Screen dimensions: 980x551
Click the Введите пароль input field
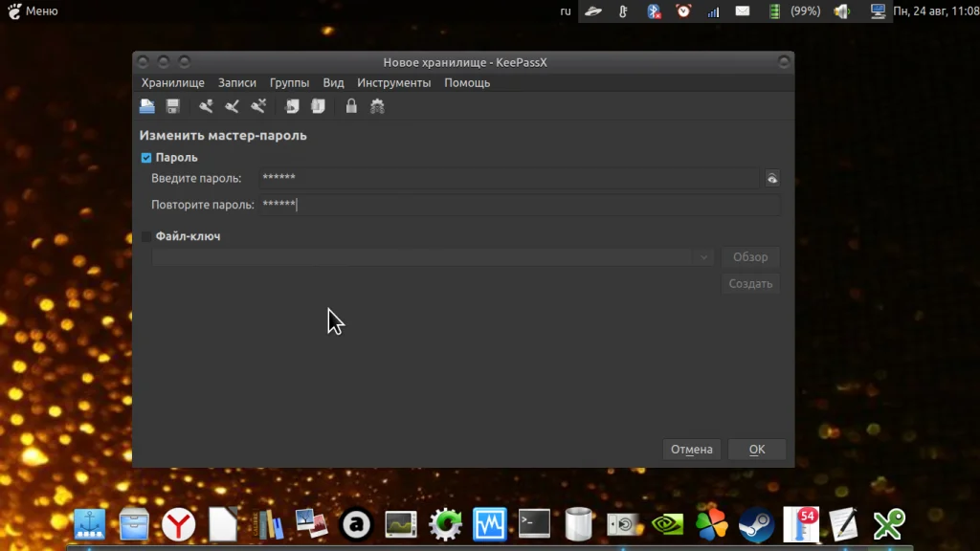[509, 178]
